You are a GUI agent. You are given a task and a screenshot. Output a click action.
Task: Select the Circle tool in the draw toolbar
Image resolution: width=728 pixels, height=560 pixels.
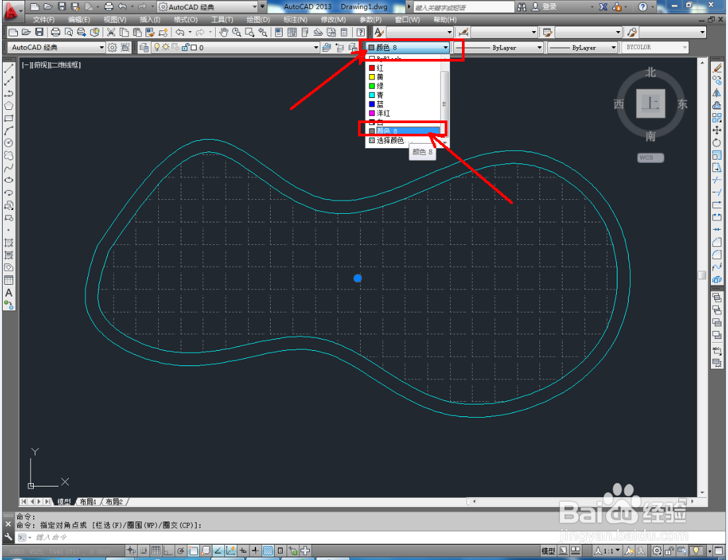tap(9, 143)
